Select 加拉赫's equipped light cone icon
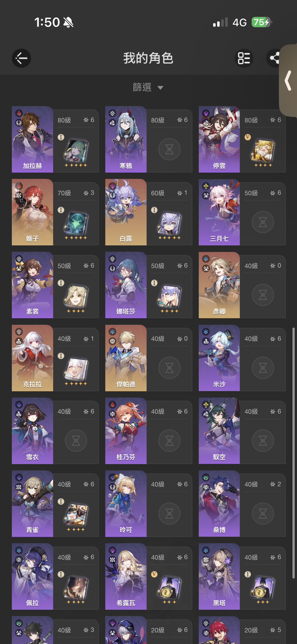Screen dimensions: 297x644 point(76,151)
